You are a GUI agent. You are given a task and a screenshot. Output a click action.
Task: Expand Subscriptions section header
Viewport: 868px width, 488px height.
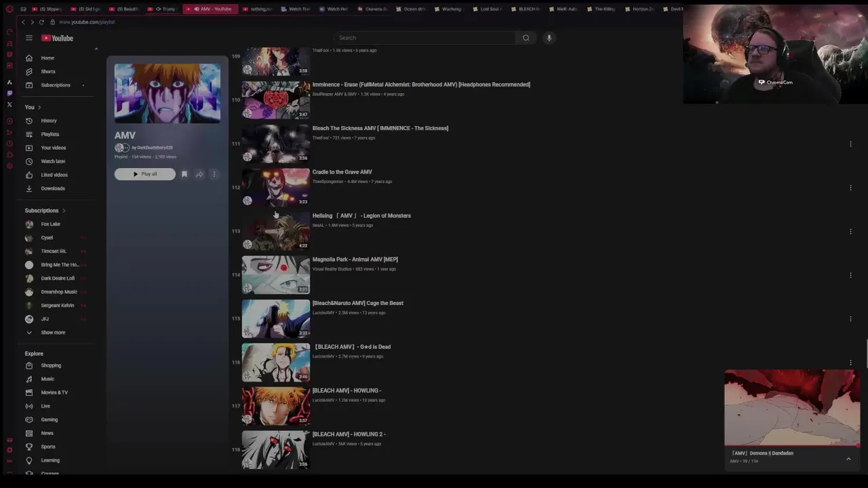45,210
